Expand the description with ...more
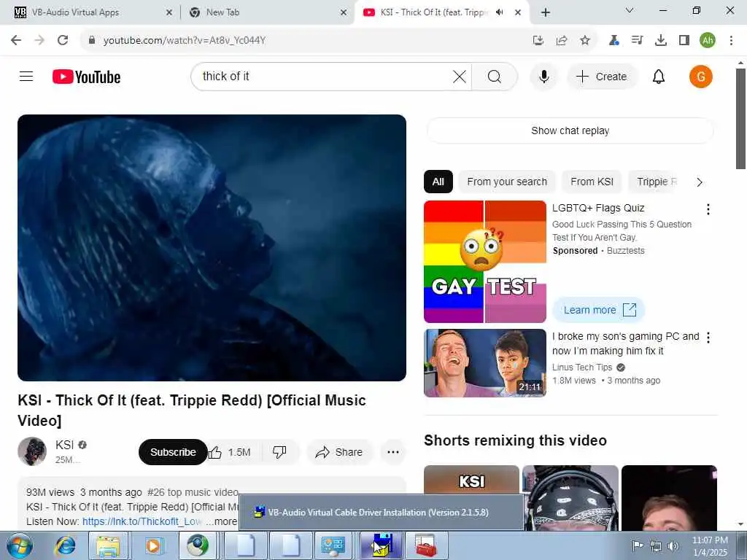 pyautogui.click(x=221, y=521)
